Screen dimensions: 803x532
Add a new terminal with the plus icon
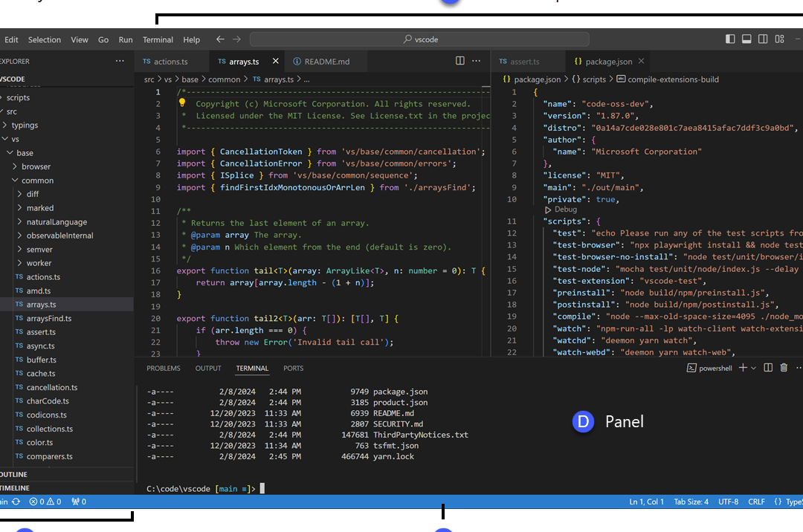(742, 368)
